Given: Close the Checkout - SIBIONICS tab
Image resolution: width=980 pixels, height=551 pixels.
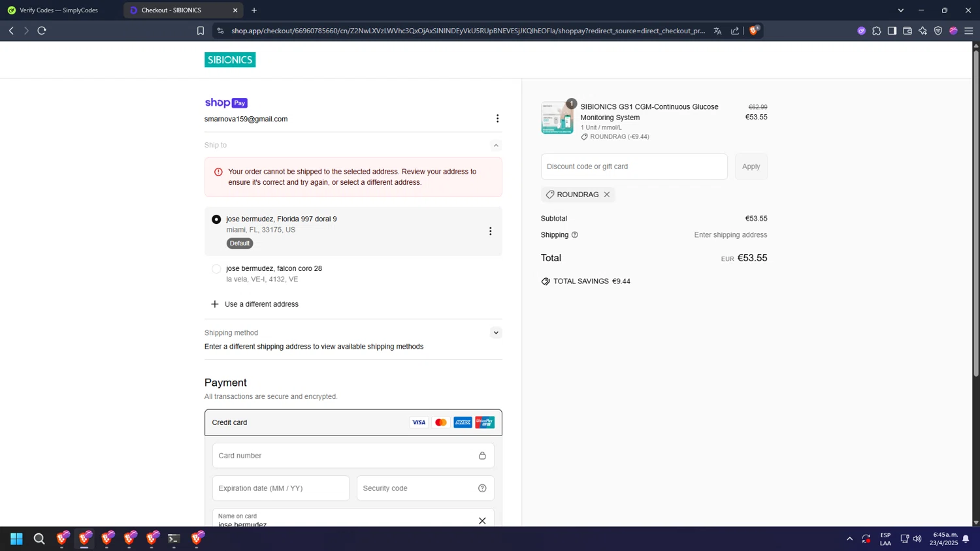Looking at the screenshot, I should (235, 10).
